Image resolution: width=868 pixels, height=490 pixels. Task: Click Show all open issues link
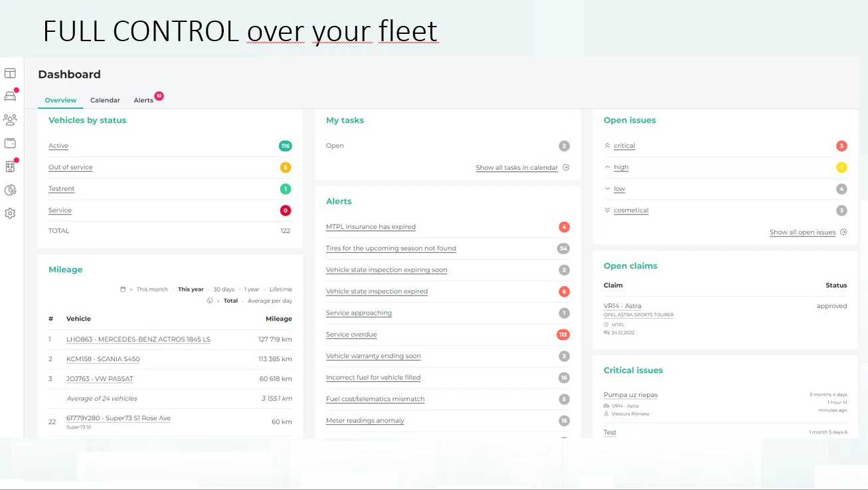(802, 232)
